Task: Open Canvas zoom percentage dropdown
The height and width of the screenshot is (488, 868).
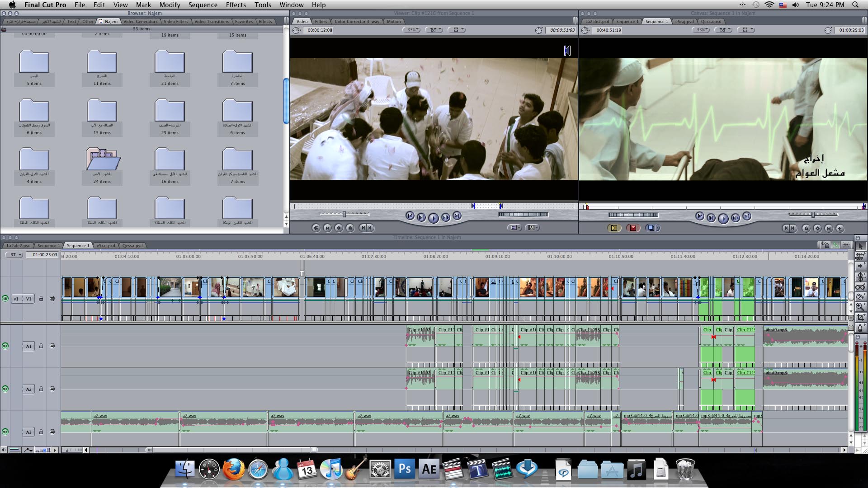Action: [x=701, y=30]
